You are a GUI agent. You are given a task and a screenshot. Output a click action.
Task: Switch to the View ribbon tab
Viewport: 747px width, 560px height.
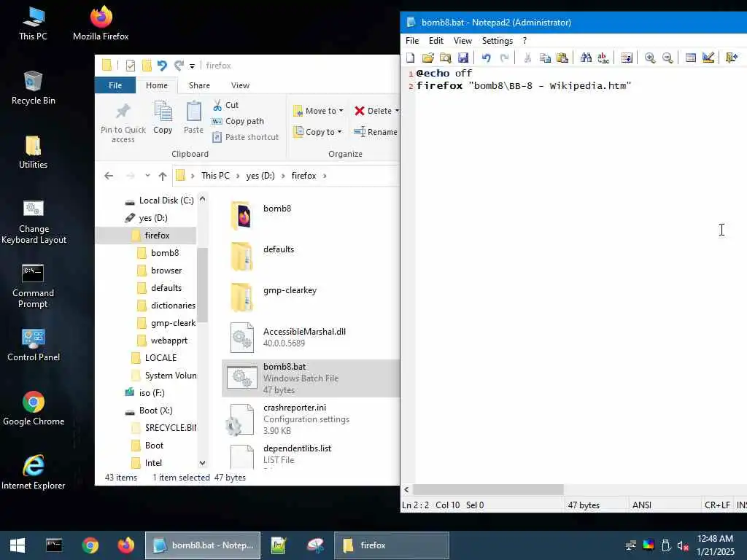(240, 85)
